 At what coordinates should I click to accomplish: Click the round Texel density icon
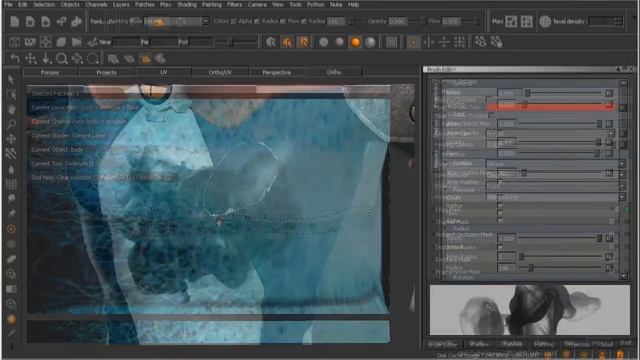pyautogui.click(x=545, y=21)
